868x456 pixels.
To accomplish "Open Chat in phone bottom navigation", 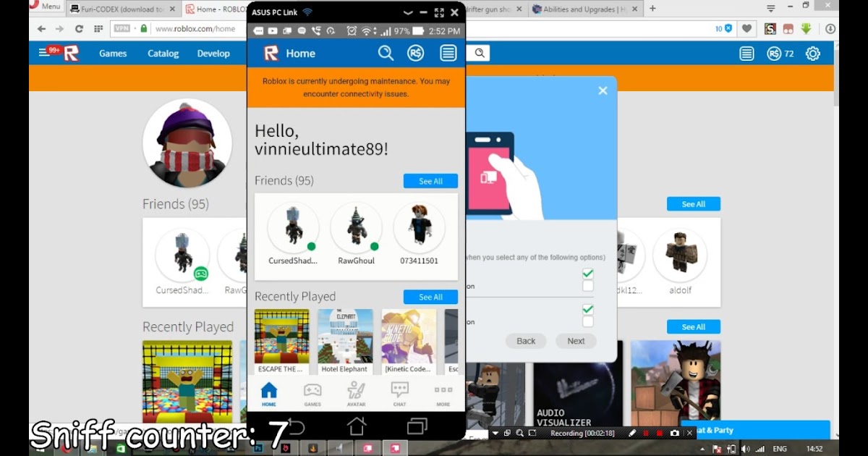I will (x=399, y=394).
